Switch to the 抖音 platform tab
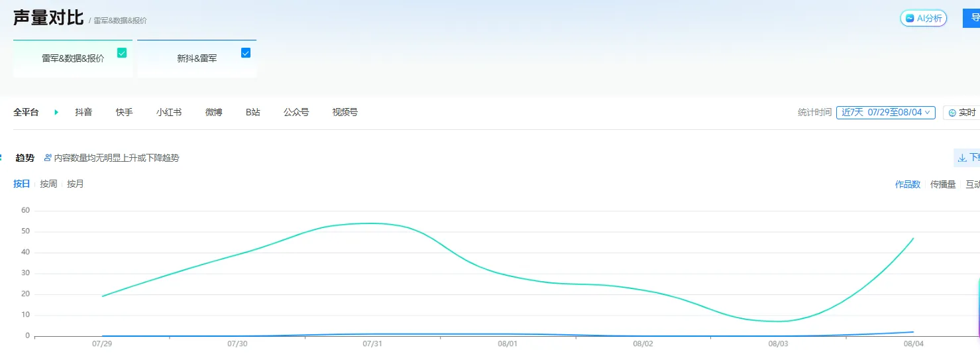 [x=83, y=113]
